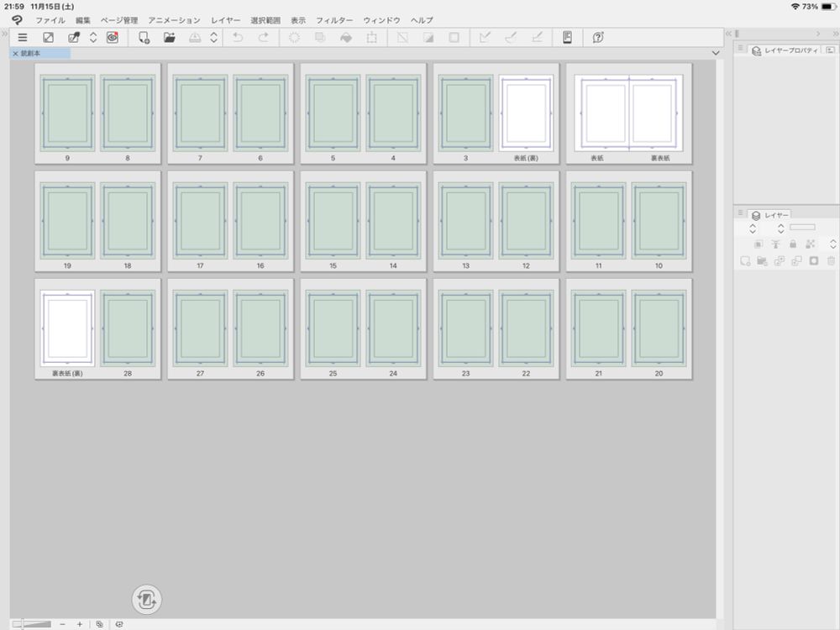840x630 pixels.
Task: Click the Snap to grid icon
Action: point(537,38)
